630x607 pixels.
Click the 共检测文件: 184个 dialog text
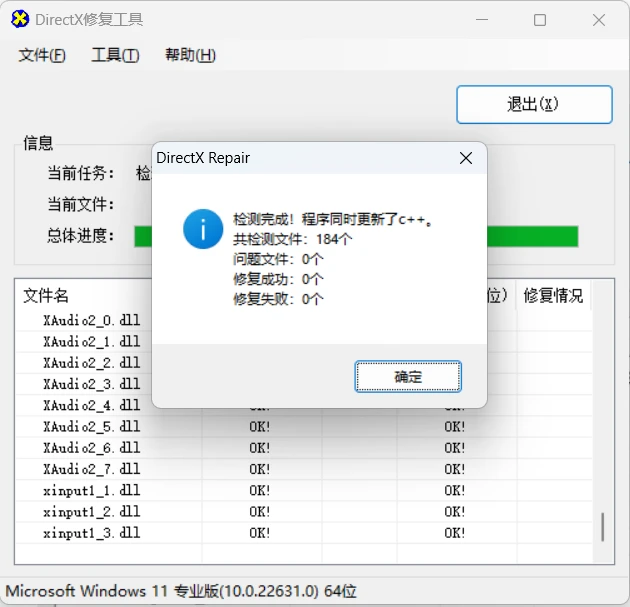[x=292, y=239]
